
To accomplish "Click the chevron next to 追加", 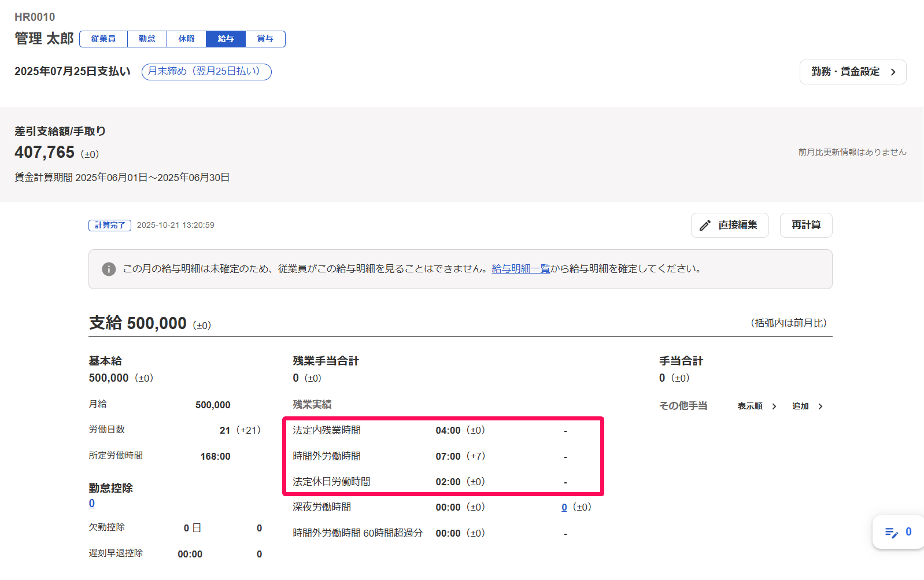I will tap(820, 407).
